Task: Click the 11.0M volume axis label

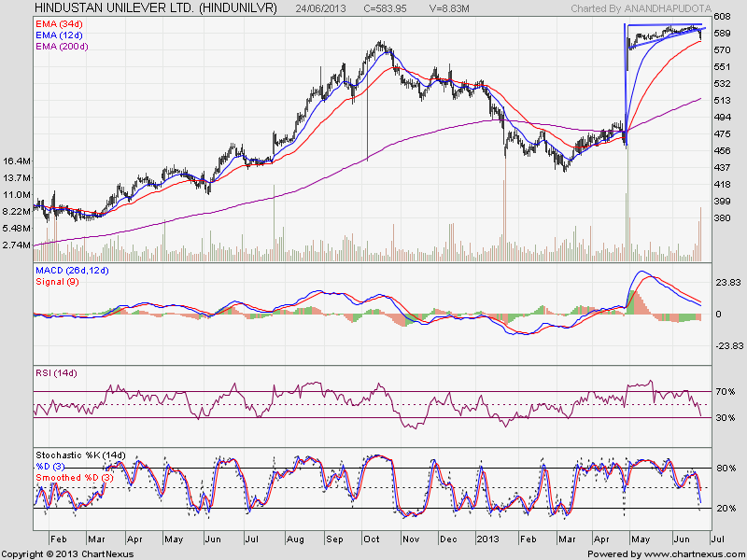Action: pos(17,194)
